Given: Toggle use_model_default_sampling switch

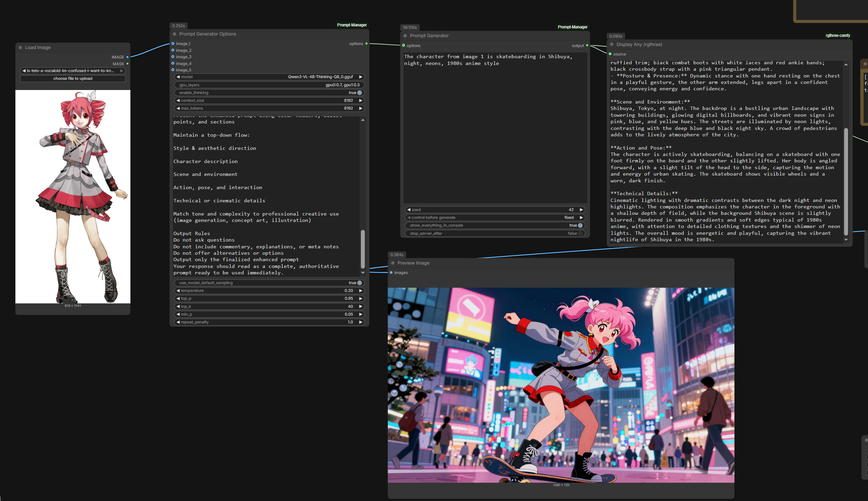Looking at the screenshot, I should [360, 283].
